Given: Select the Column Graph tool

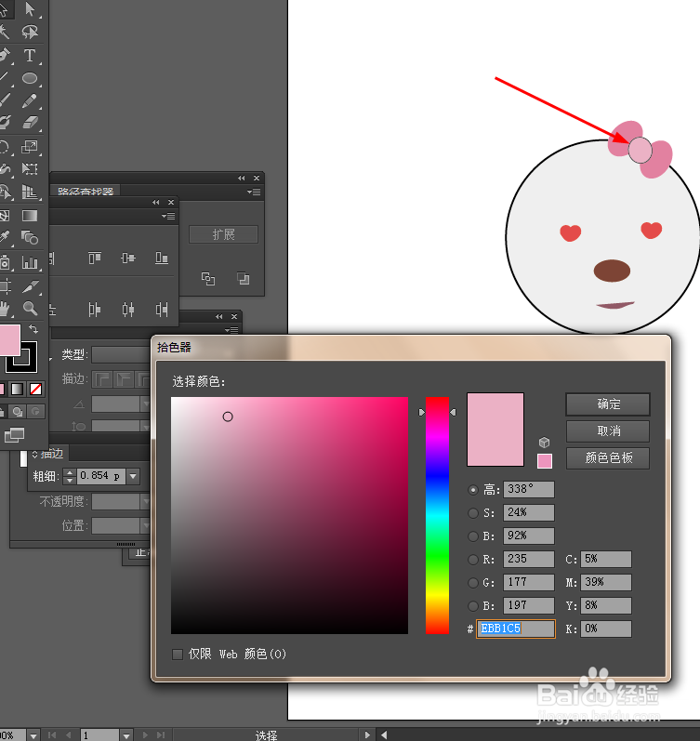Looking at the screenshot, I should click(30, 262).
